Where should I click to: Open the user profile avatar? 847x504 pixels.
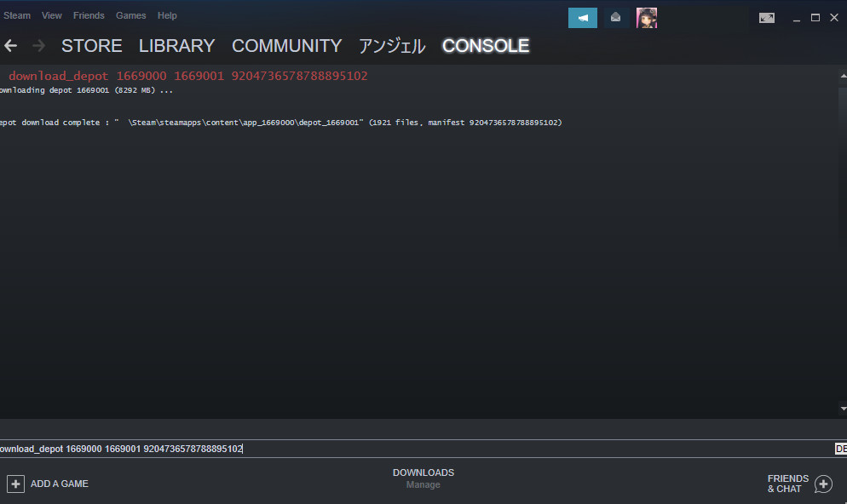646,18
